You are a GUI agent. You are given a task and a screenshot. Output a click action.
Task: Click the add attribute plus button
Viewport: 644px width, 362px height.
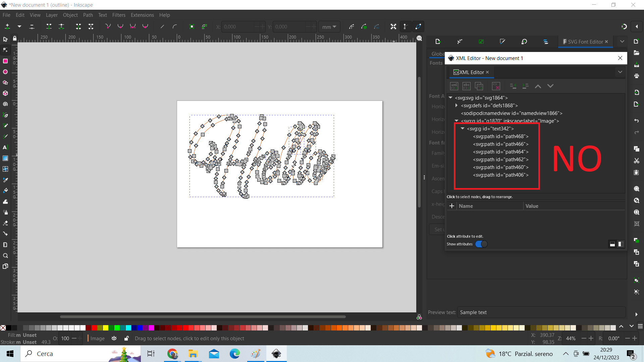point(452,206)
